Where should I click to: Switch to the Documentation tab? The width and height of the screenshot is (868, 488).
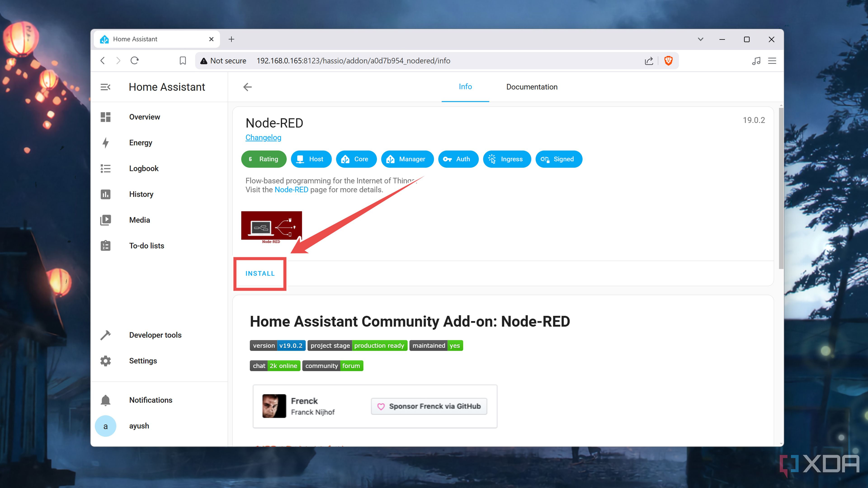tap(532, 87)
